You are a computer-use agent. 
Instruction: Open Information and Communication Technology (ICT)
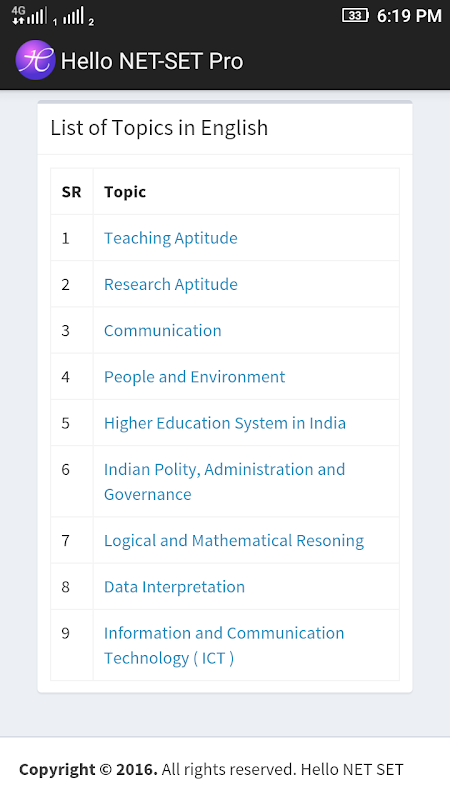(224, 645)
